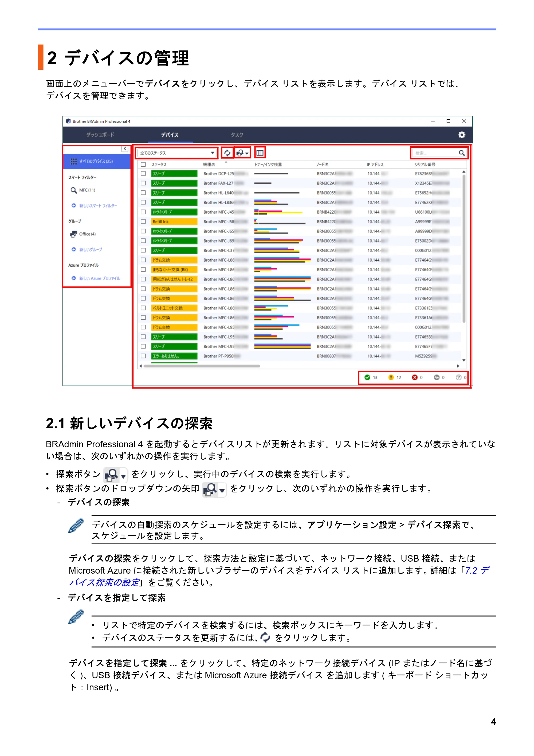The image size is (534, 756).
Task: Maximize the BRAdmin window
Action: coord(448,121)
